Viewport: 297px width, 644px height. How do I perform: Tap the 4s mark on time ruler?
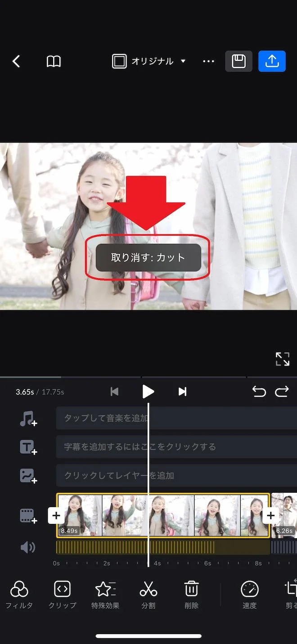point(157,563)
